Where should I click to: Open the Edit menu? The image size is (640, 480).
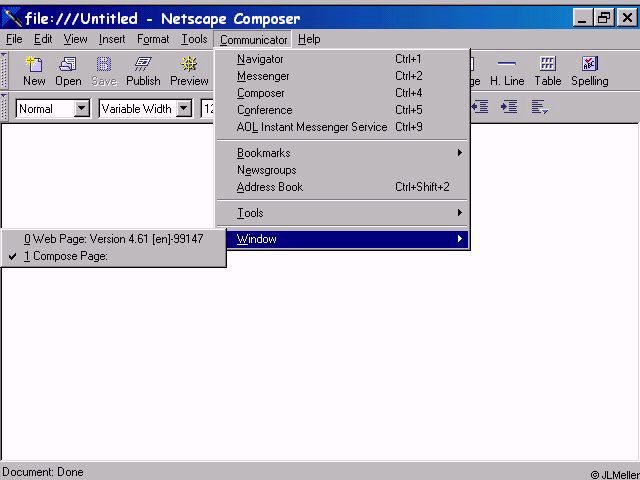[x=43, y=39]
